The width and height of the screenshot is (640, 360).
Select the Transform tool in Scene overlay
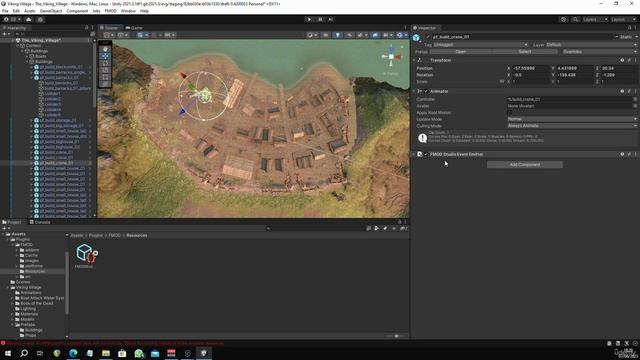click(x=105, y=84)
